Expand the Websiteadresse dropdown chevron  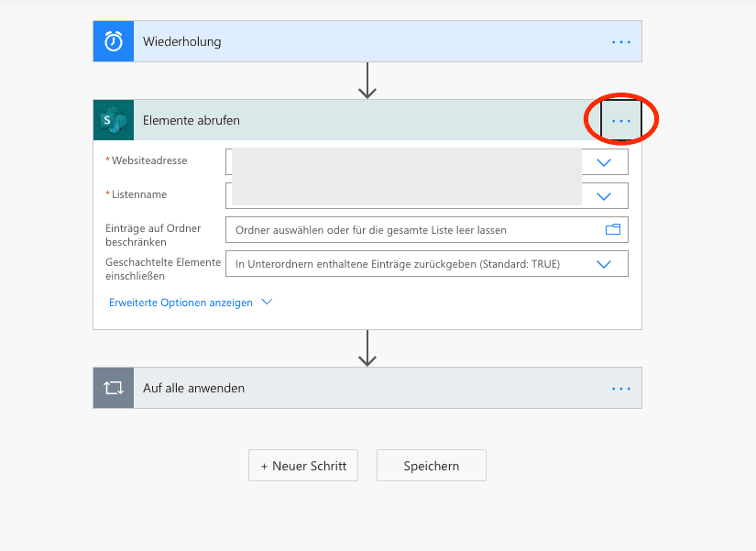[x=604, y=162]
